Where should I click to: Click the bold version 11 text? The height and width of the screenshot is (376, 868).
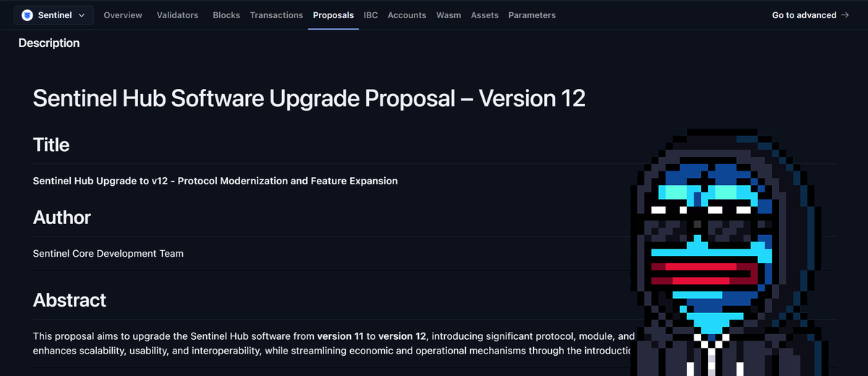[340, 336]
